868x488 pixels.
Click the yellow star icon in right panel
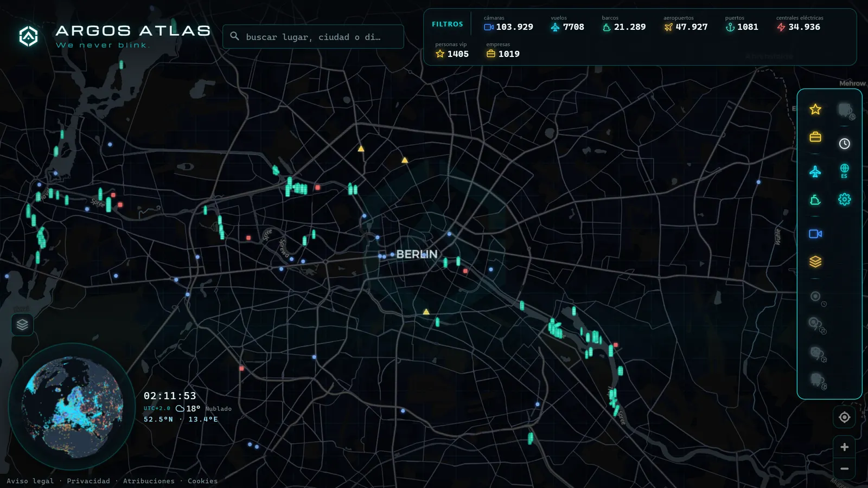815,110
